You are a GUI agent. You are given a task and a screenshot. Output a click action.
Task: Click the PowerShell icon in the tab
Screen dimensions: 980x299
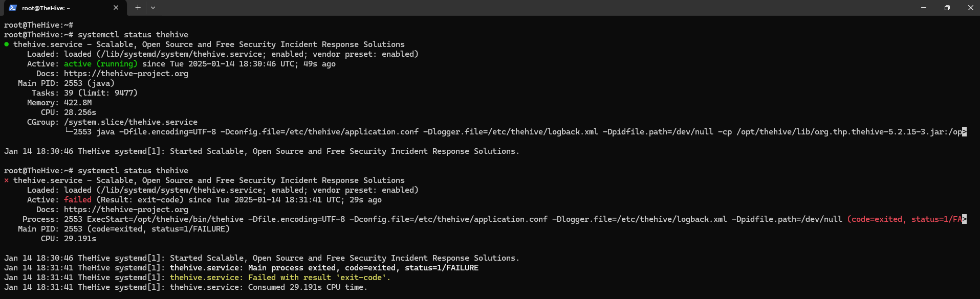(x=13, y=8)
